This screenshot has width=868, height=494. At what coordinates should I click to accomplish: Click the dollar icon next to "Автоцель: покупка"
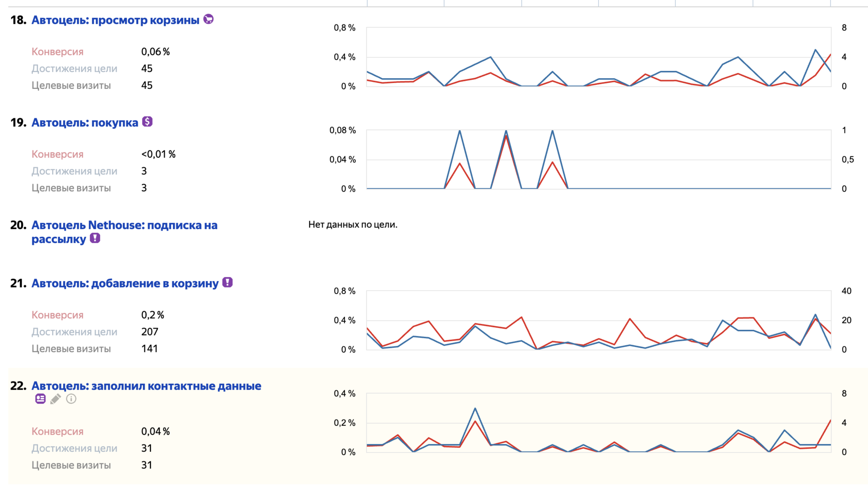pyautogui.click(x=147, y=122)
